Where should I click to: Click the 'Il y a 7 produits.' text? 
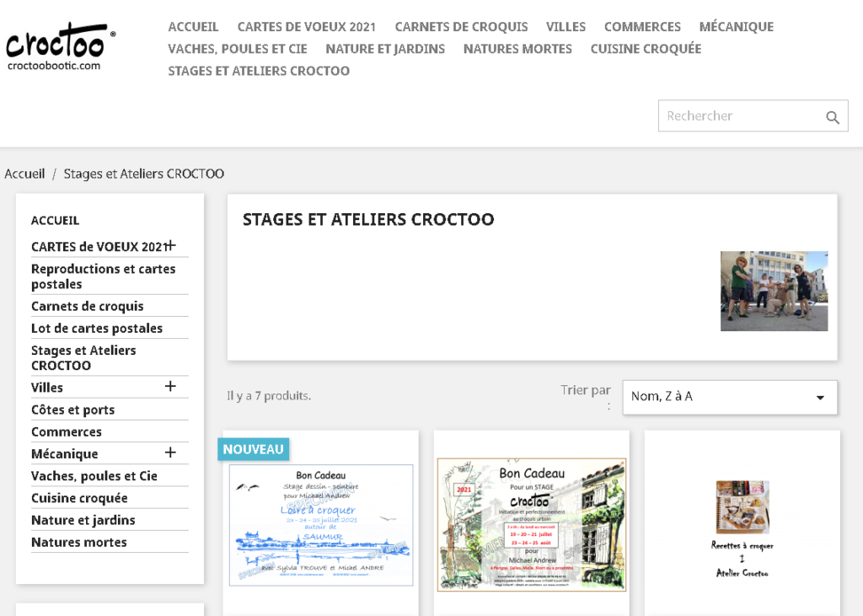pyautogui.click(x=269, y=396)
